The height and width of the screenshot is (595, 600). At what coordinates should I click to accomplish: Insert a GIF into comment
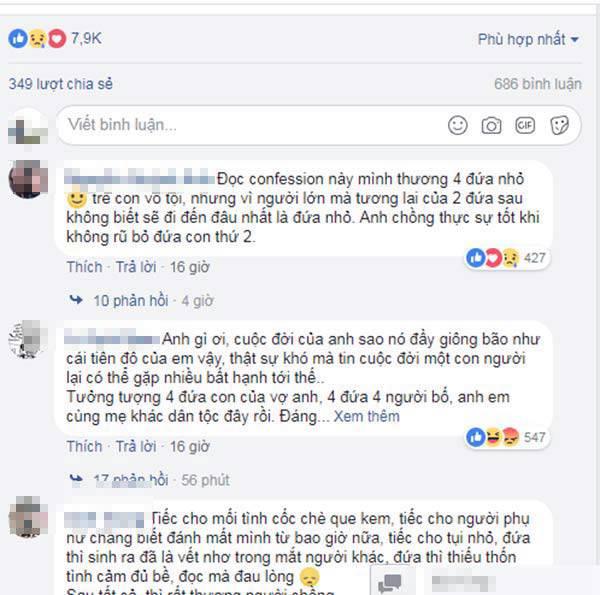(525, 125)
